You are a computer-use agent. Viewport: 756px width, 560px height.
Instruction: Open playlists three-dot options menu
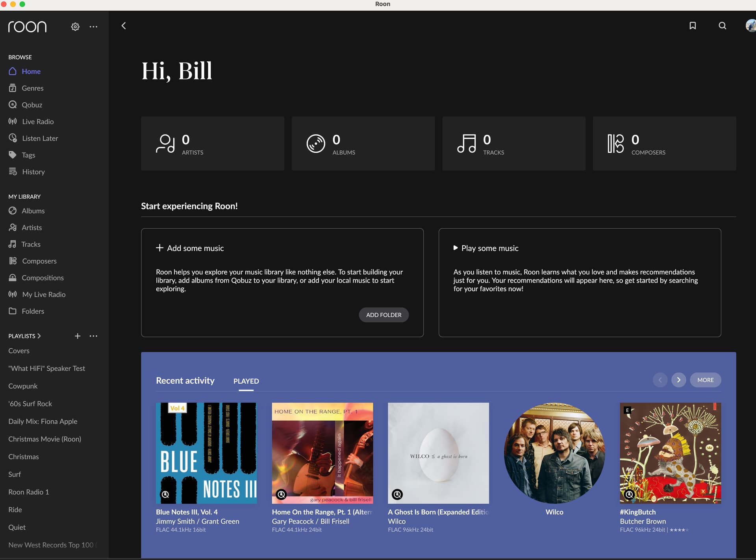click(93, 336)
